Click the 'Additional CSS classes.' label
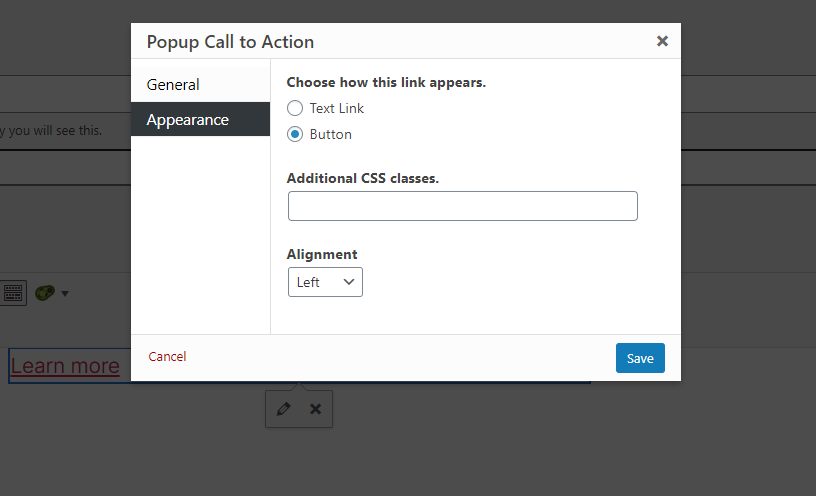 [363, 178]
